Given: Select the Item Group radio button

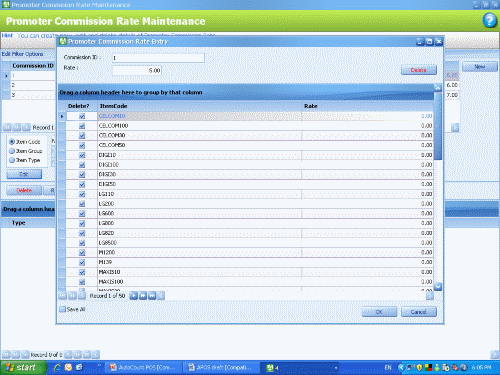Looking at the screenshot, I should 12,151.
